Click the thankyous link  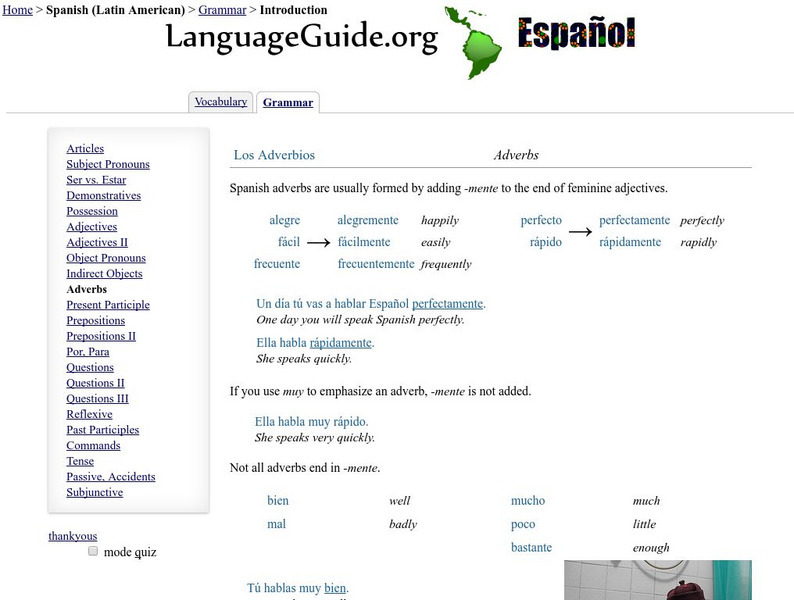coord(72,536)
